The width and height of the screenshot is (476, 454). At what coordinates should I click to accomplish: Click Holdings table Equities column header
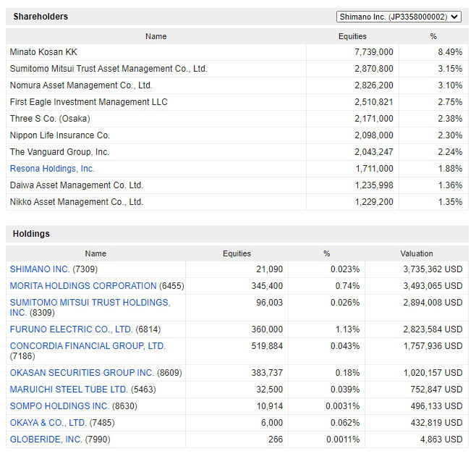237,253
